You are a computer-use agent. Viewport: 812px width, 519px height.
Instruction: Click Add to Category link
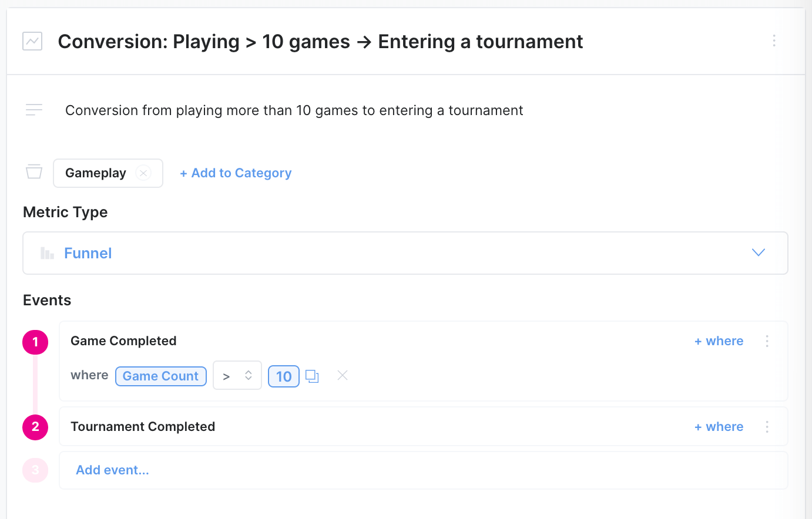click(x=236, y=173)
